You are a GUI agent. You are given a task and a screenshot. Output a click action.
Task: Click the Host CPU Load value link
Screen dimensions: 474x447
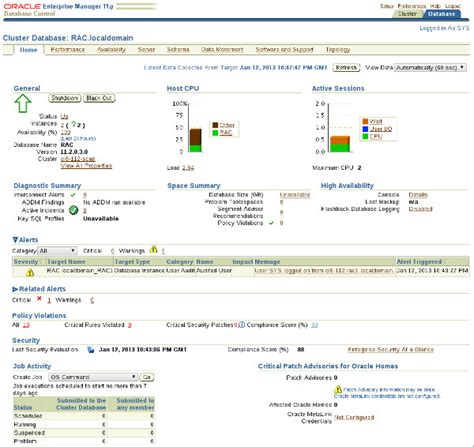tap(188, 168)
